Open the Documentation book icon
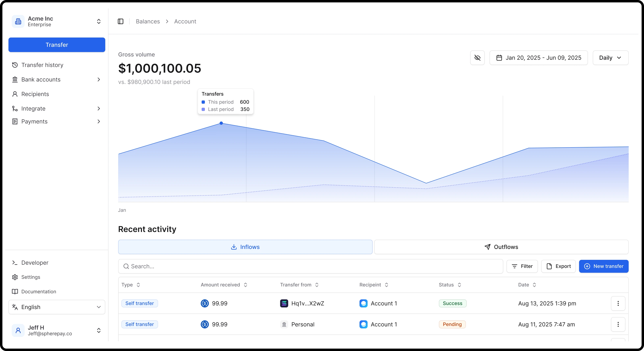The height and width of the screenshot is (351, 644). 15,291
